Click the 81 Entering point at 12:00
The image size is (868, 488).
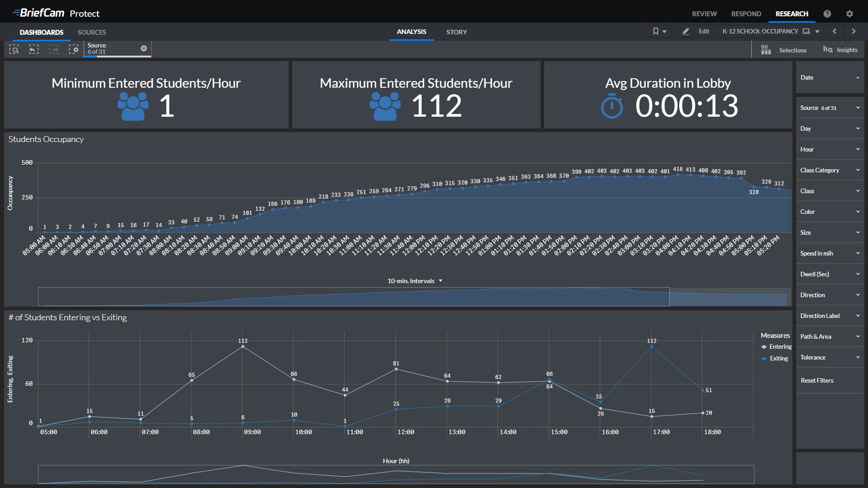pyautogui.click(x=396, y=369)
